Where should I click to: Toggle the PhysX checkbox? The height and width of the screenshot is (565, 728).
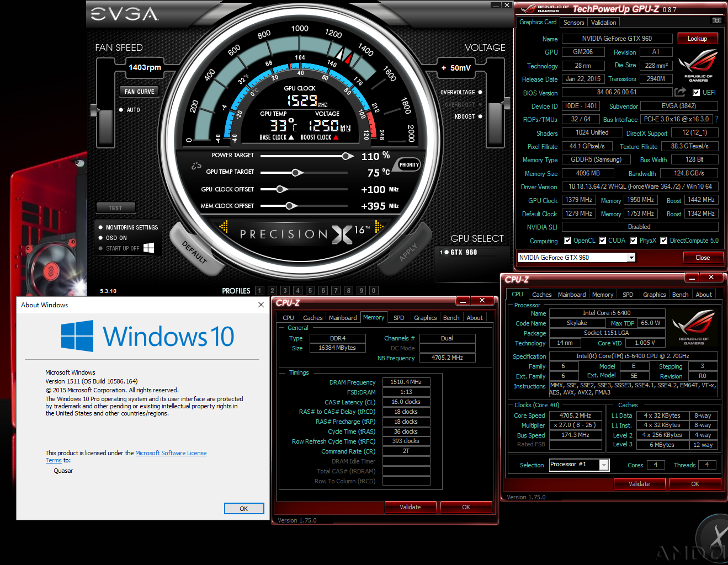click(x=634, y=241)
